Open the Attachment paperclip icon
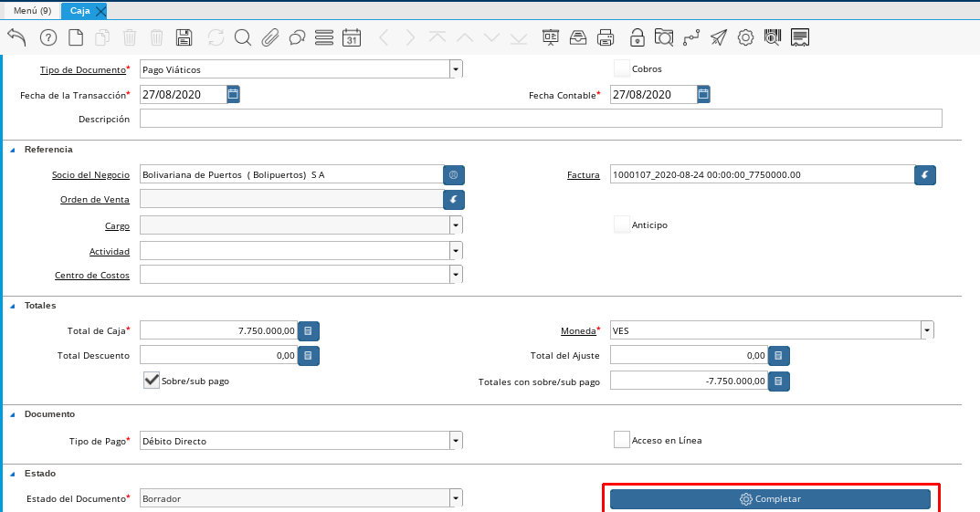The image size is (980, 512). [x=269, y=37]
